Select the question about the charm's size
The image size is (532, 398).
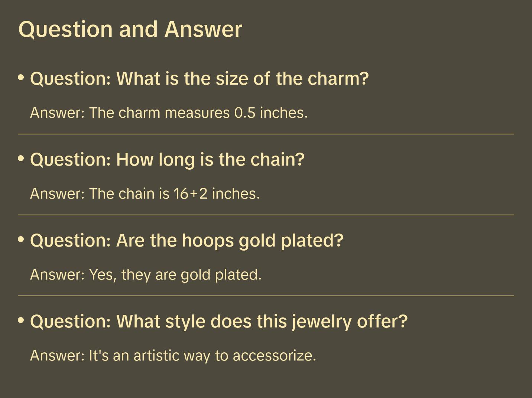coord(199,79)
